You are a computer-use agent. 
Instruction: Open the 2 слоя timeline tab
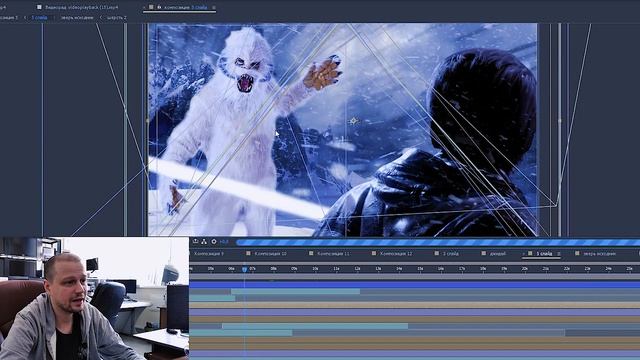(451, 254)
